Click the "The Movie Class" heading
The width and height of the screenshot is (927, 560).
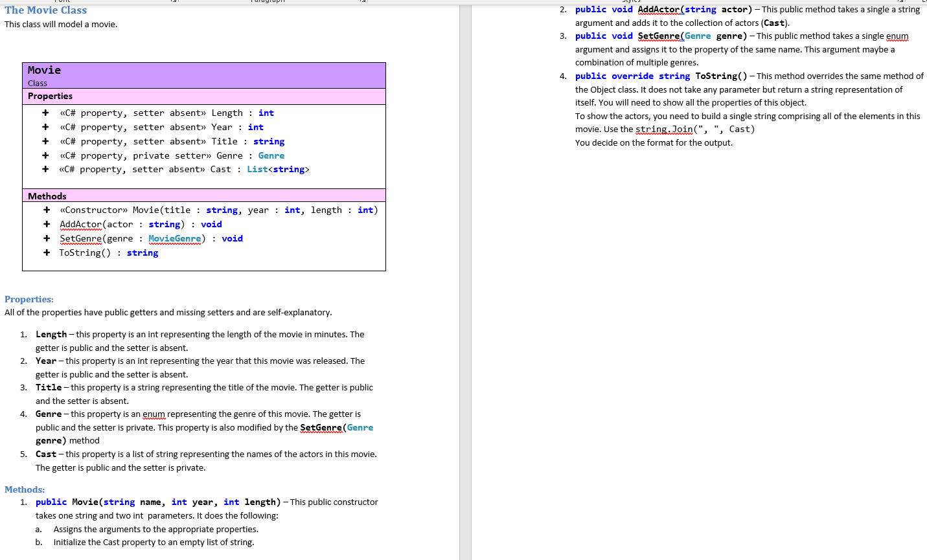[45, 10]
